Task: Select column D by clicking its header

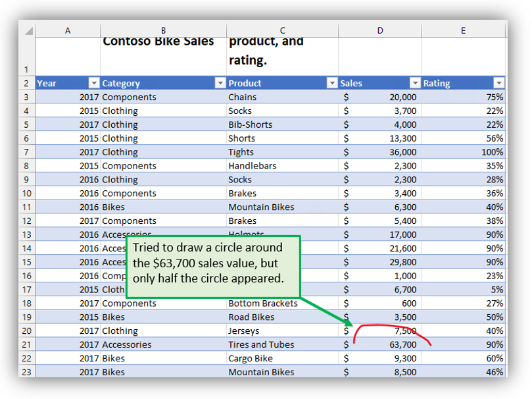Action: pyautogui.click(x=380, y=30)
